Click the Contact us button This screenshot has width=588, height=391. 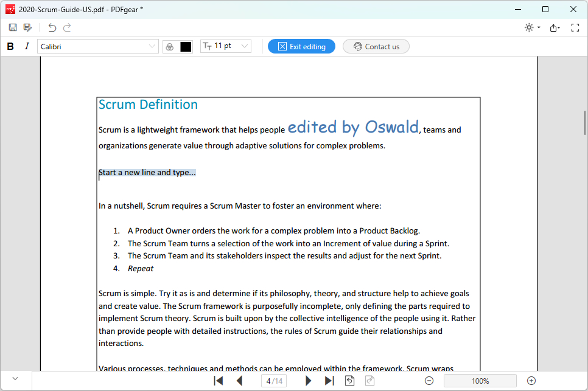[376, 46]
